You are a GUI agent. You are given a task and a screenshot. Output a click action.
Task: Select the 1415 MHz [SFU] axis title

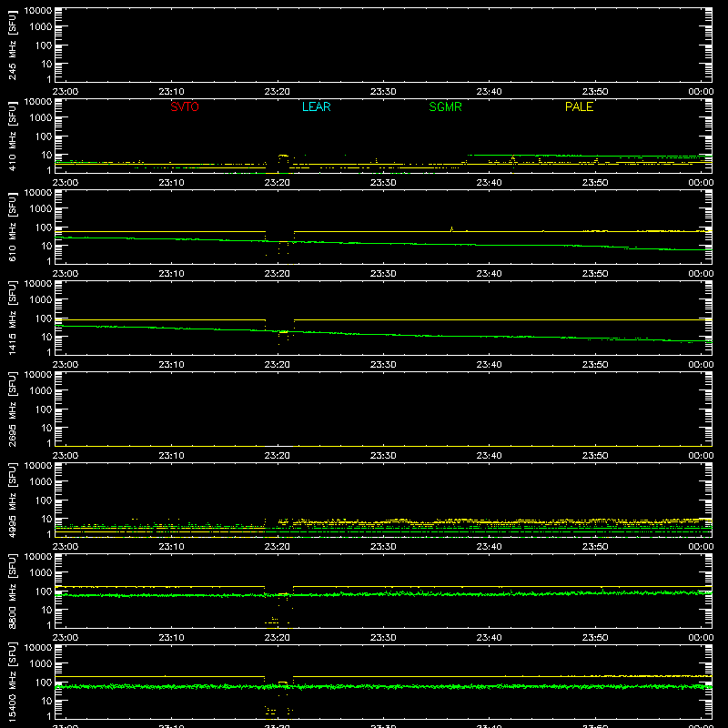[x=13, y=318]
